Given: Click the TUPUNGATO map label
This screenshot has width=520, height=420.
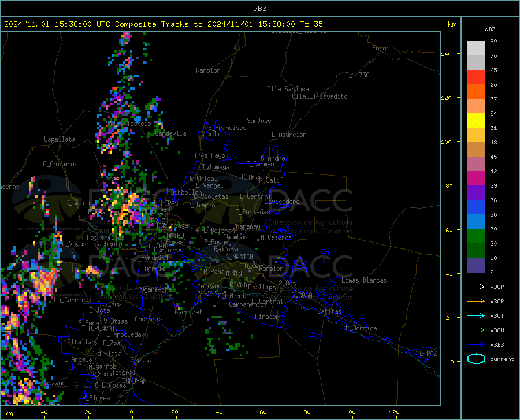Looking at the screenshot, I should point(103,329).
